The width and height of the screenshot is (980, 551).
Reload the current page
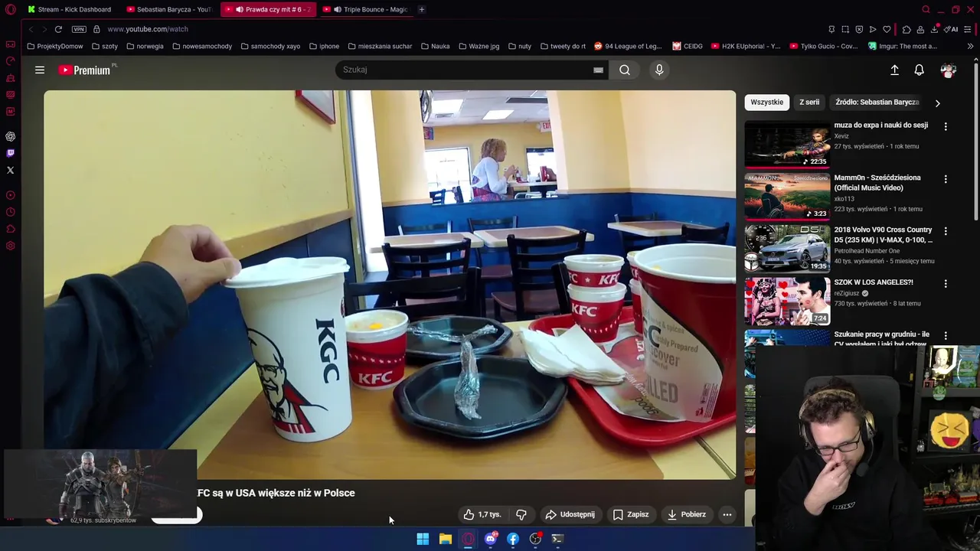click(x=58, y=29)
